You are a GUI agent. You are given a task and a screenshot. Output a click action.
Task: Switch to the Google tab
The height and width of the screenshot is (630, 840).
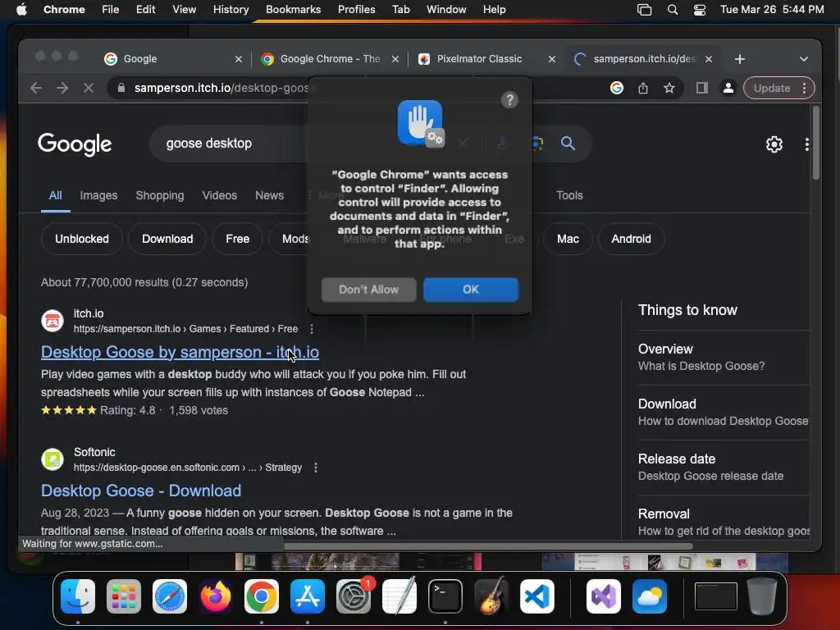166,59
